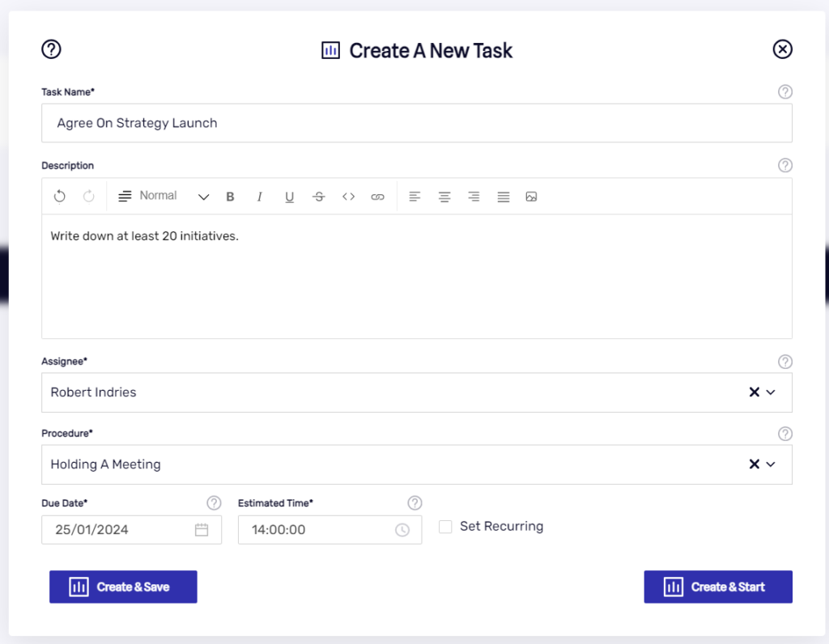Insert a code block in the description
Image resolution: width=829 pixels, height=644 pixels.
tap(348, 196)
